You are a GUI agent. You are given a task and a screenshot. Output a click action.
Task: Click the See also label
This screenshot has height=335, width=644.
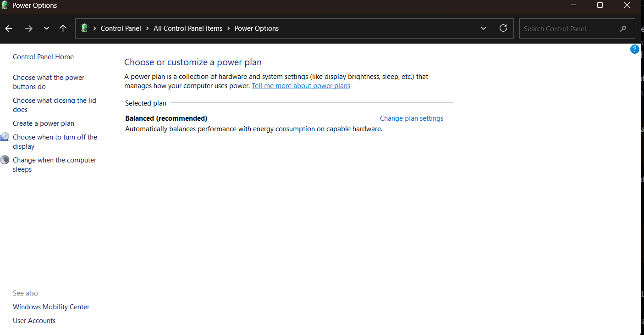pyautogui.click(x=26, y=293)
